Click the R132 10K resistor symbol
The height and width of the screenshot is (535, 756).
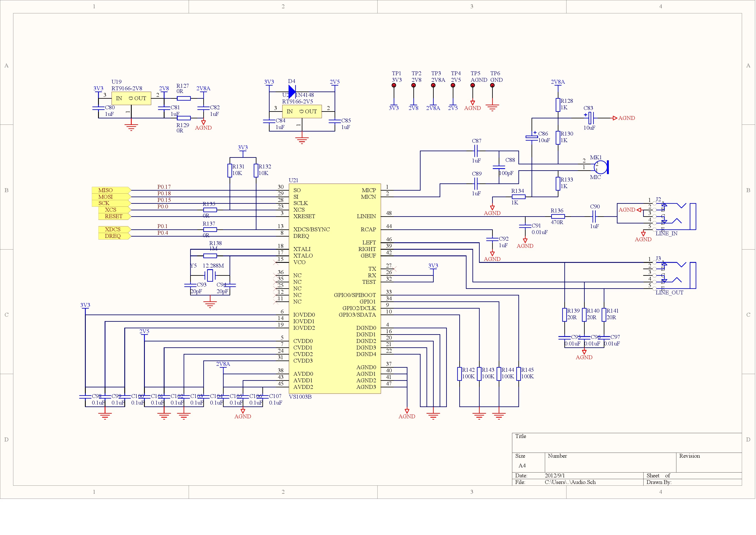coord(256,171)
